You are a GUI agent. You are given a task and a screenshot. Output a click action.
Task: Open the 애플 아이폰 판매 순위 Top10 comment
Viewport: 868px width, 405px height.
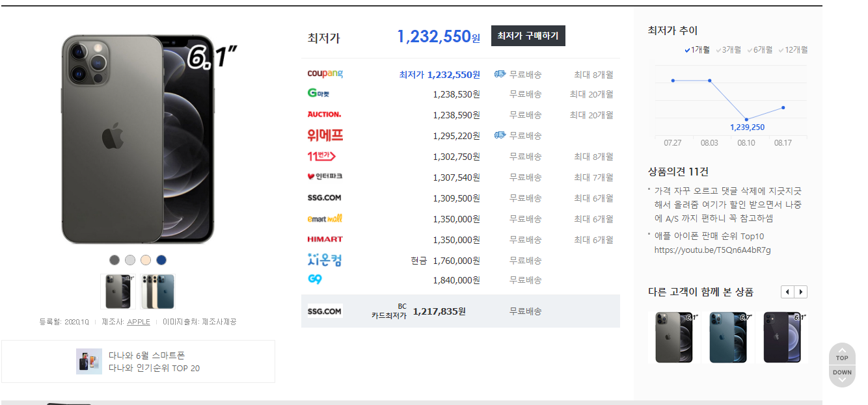pos(712,243)
